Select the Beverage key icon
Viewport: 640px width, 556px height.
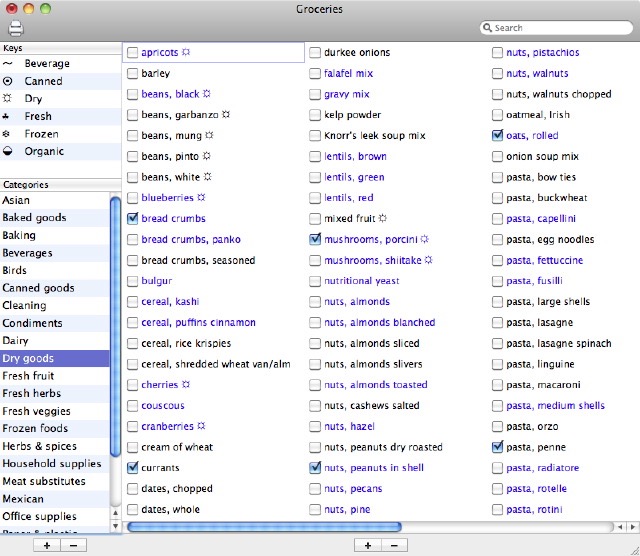point(8,63)
